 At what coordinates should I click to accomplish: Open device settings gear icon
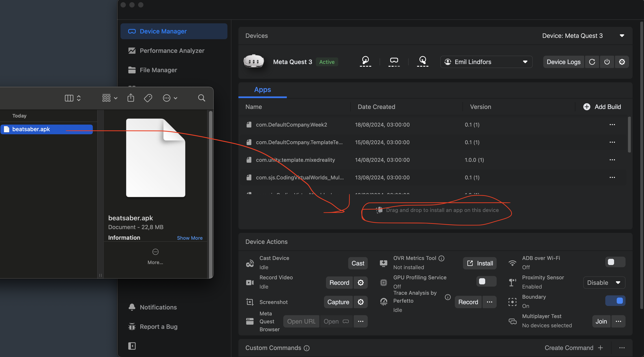(622, 62)
